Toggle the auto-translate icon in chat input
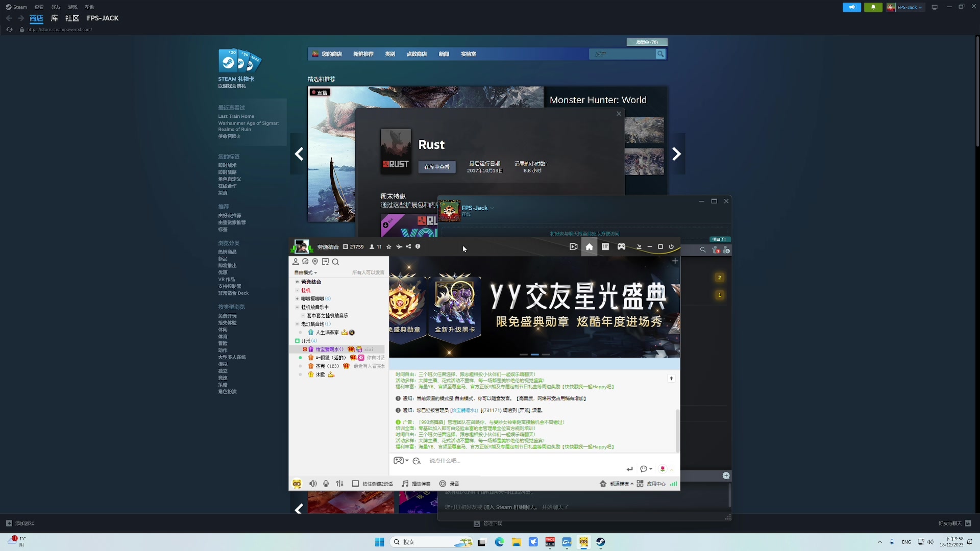The image size is (980, 551). (417, 461)
